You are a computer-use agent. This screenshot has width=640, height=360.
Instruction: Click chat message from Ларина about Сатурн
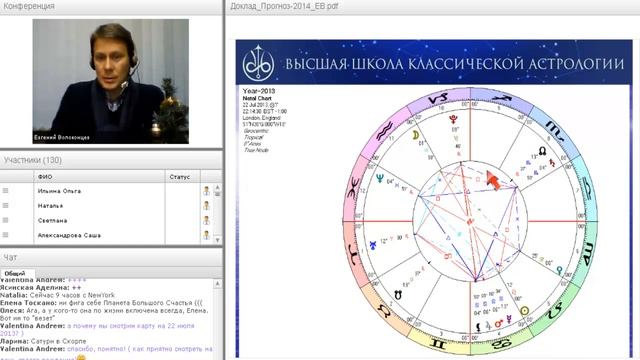pos(43,341)
